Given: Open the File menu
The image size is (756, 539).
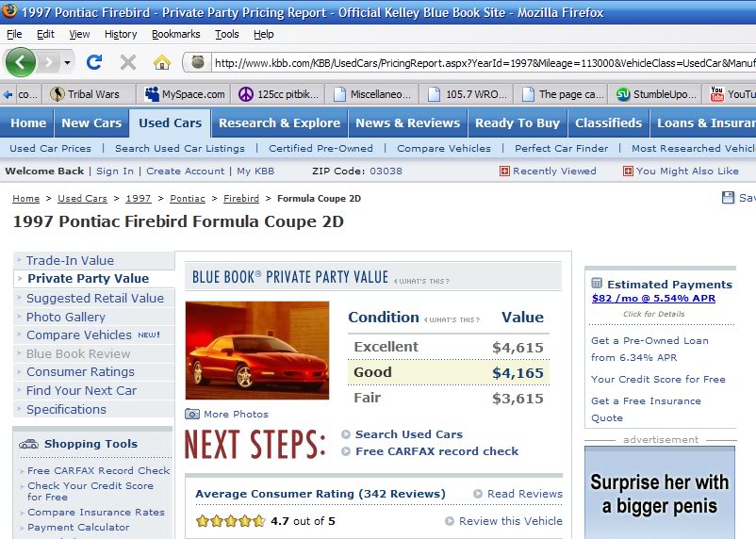Looking at the screenshot, I should pyautogui.click(x=14, y=34).
